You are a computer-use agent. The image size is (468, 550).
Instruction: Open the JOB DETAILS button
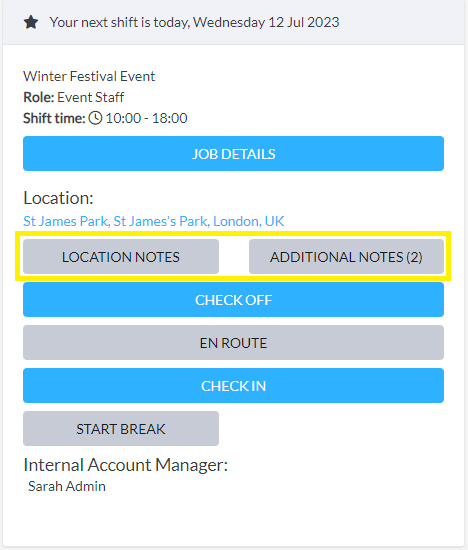pyautogui.click(x=233, y=154)
